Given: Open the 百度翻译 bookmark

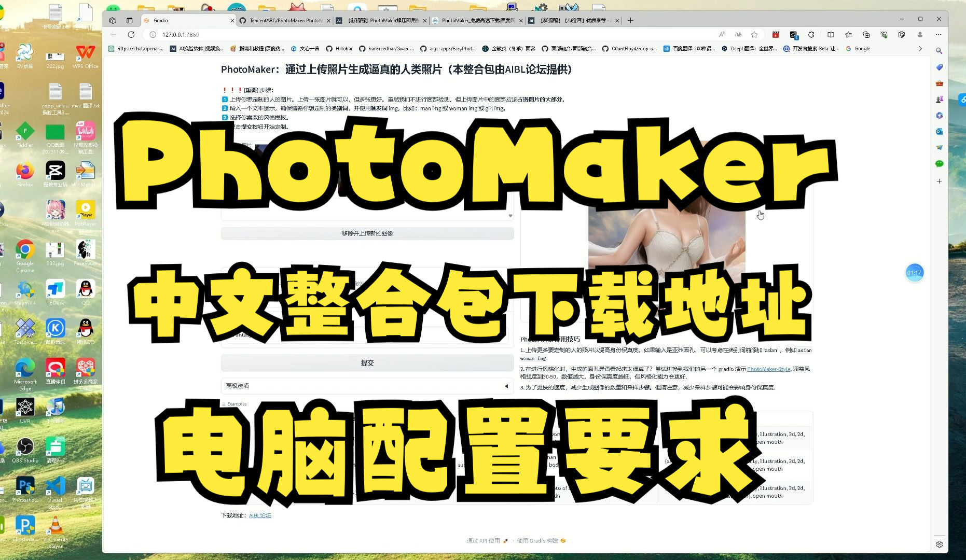Looking at the screenshot, I should click(x=689, y=49).
